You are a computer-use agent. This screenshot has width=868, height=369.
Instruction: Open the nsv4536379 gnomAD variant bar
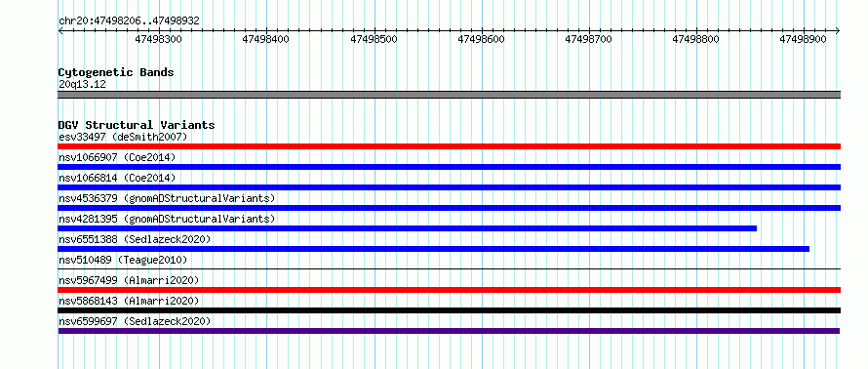[449, 208]
